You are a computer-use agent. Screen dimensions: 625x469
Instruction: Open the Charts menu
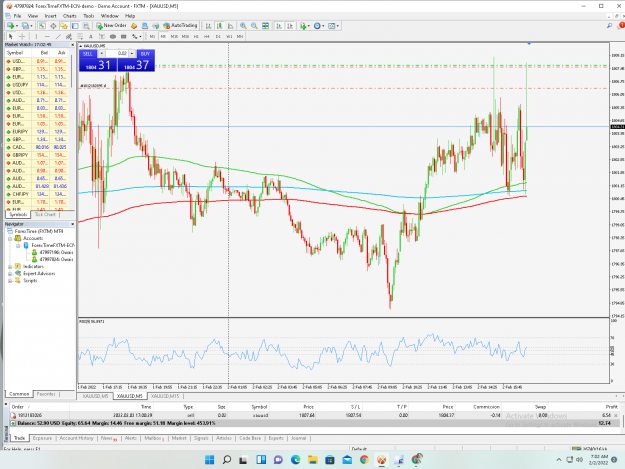tap(69, 16)
